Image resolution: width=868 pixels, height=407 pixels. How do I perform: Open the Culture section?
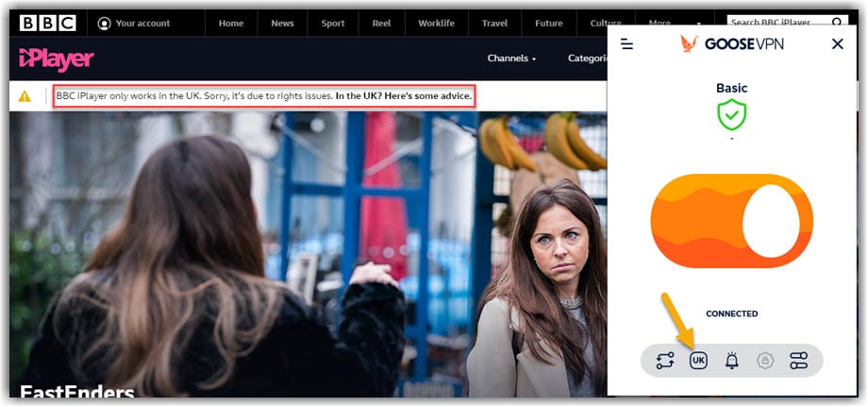click(606, 24)
